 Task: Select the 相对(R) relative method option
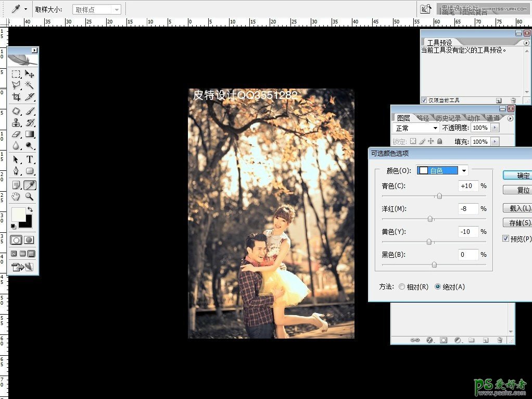(x=401, y=286)
